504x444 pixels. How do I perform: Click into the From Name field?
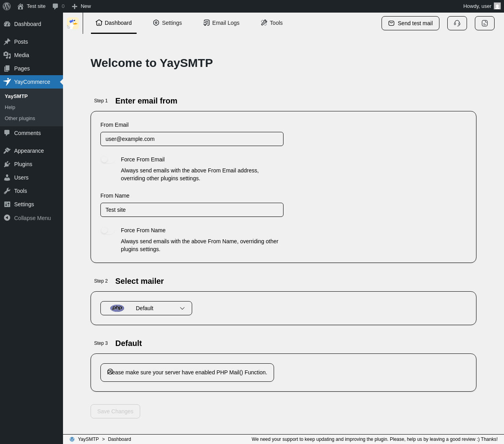[192, 210]
